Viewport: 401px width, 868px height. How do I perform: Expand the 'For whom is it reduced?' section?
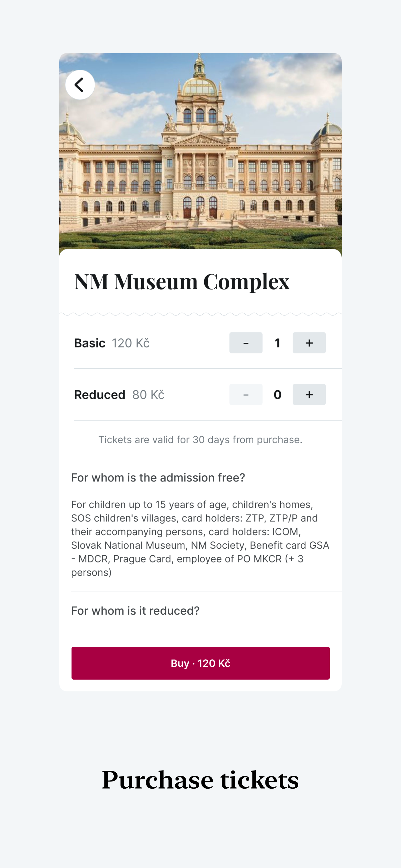(x=135, y=611)
